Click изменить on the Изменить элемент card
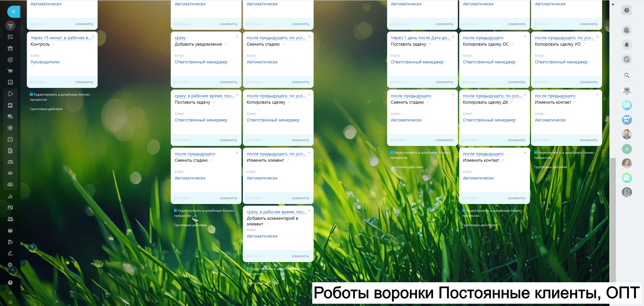644x306 pixels. (x=301, y=198)
